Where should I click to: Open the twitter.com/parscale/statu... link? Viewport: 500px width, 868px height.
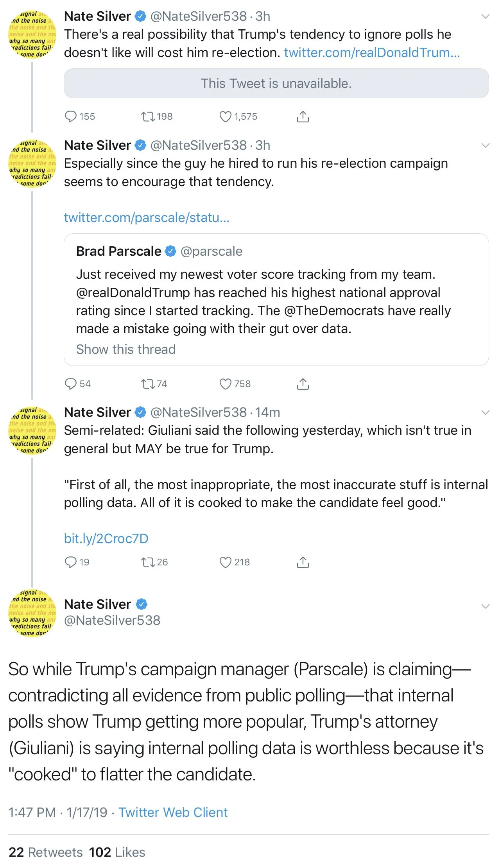[x=147, y=217]
